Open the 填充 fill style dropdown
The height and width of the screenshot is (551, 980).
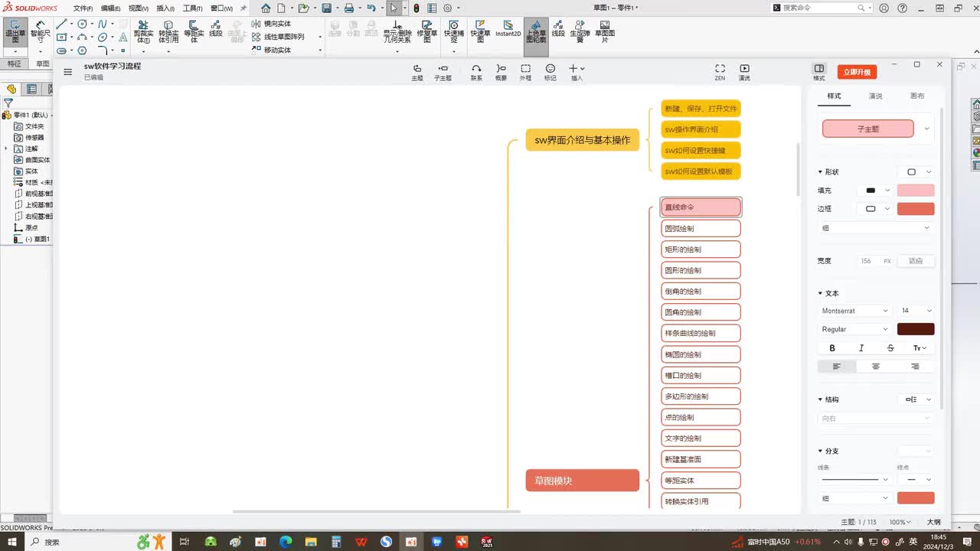click(x=877, y=191)
